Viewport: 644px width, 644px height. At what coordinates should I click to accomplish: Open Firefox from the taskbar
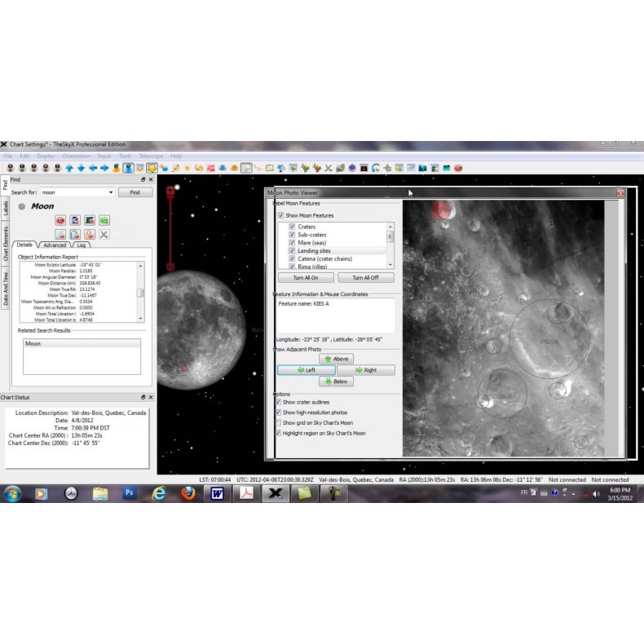187,493
